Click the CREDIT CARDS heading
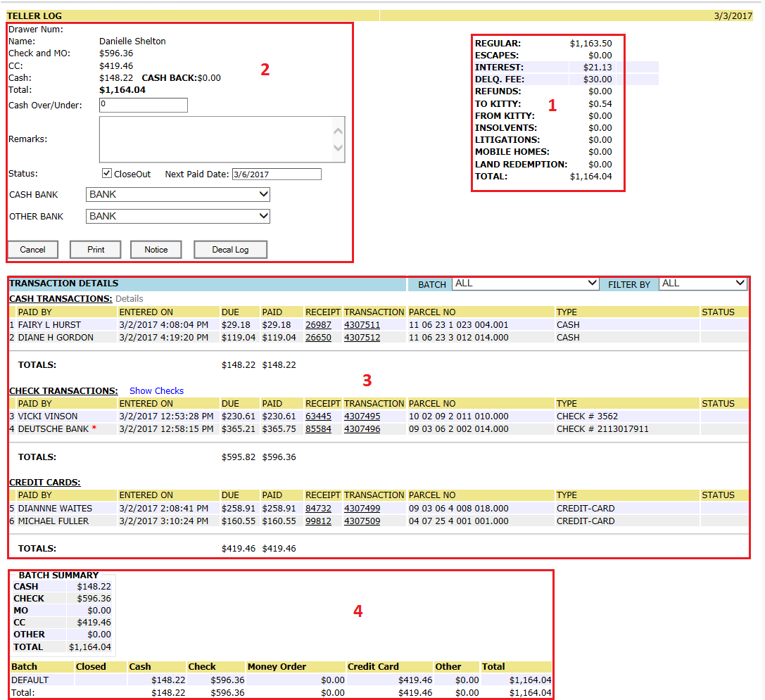The image size is (765, 700). 45,483
